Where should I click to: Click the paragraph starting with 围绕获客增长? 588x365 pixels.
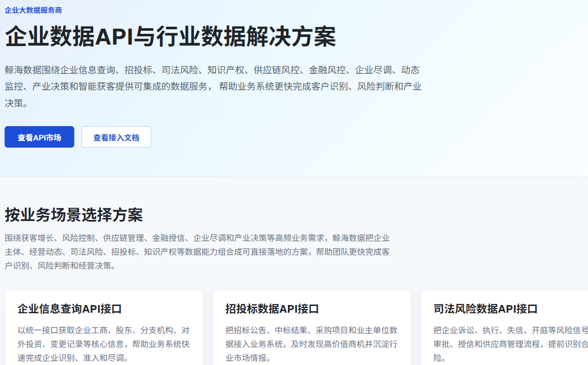click(197, 252)
